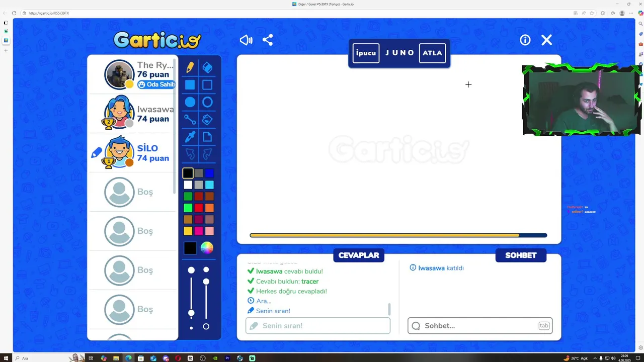This screenshot has width=644, height=362.
Task: Open the share room icon
Action: pos(268,40)
